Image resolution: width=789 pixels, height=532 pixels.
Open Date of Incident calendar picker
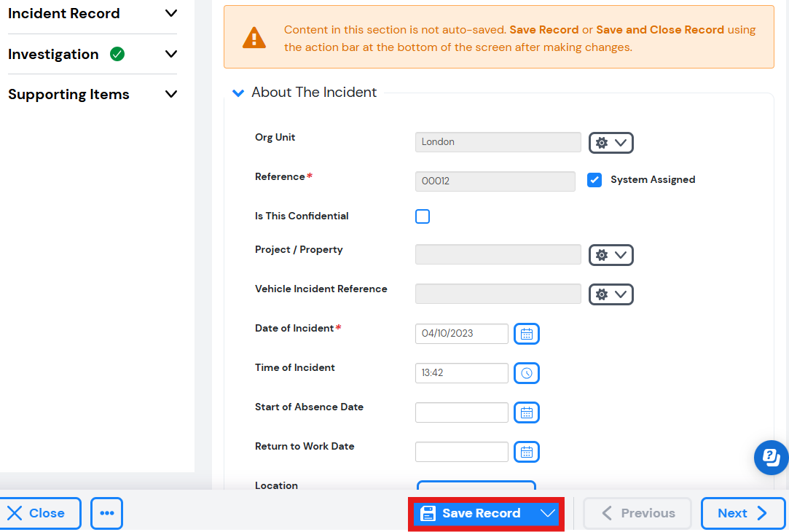point(526,334)
